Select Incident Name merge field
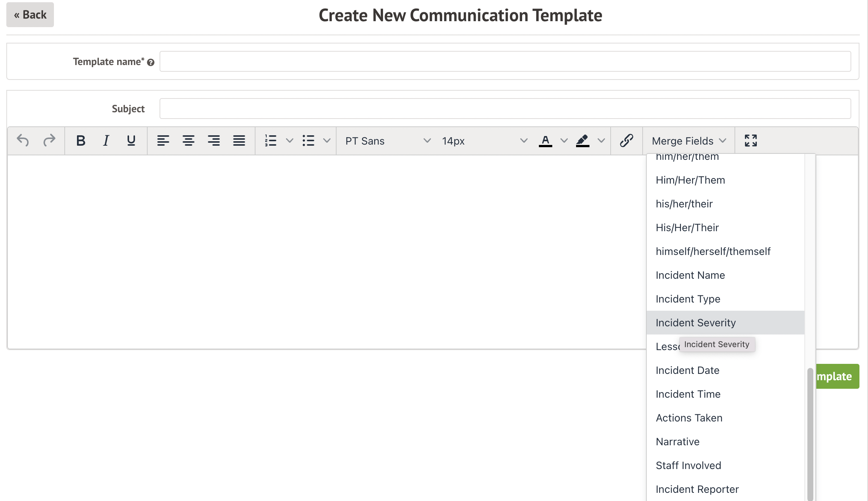Viewport: 868px width, 501px height. click(690, 275)
